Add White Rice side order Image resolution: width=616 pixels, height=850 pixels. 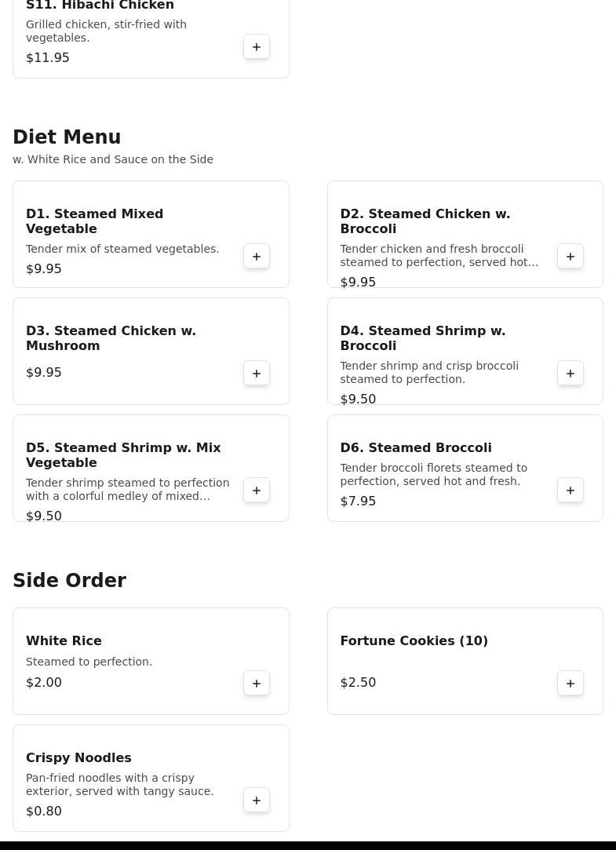[257, 684]
